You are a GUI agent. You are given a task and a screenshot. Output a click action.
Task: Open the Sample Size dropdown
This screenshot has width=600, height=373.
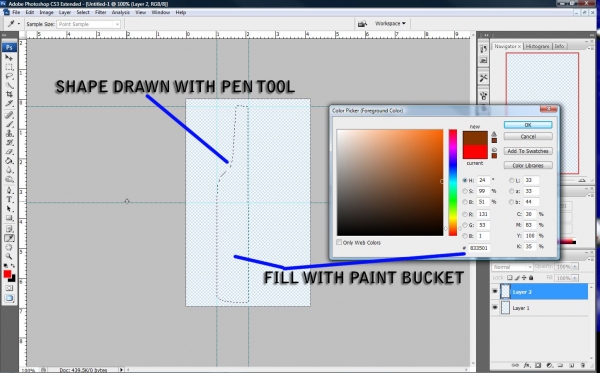[x=89, y=24]
